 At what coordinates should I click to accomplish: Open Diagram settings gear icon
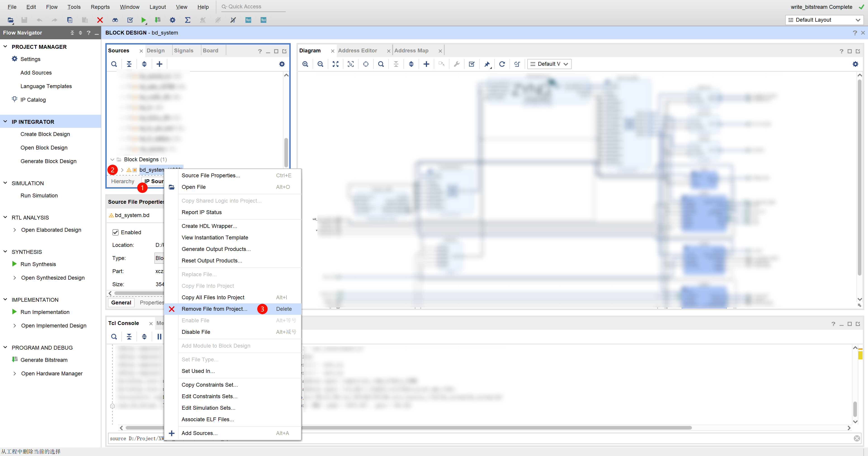tap(856, 64)
